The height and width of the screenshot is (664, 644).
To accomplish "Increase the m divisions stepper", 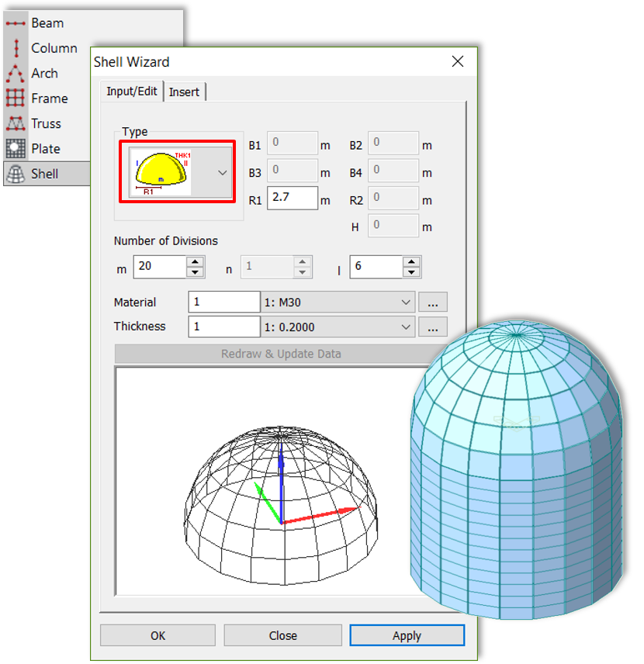I will pyautogui.click(x=196, y=262).
